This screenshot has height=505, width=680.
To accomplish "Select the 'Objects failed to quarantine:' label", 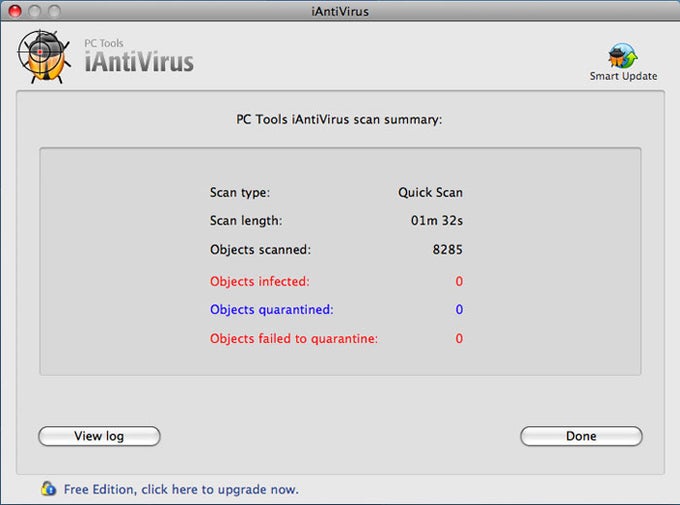I will point(294,338).
